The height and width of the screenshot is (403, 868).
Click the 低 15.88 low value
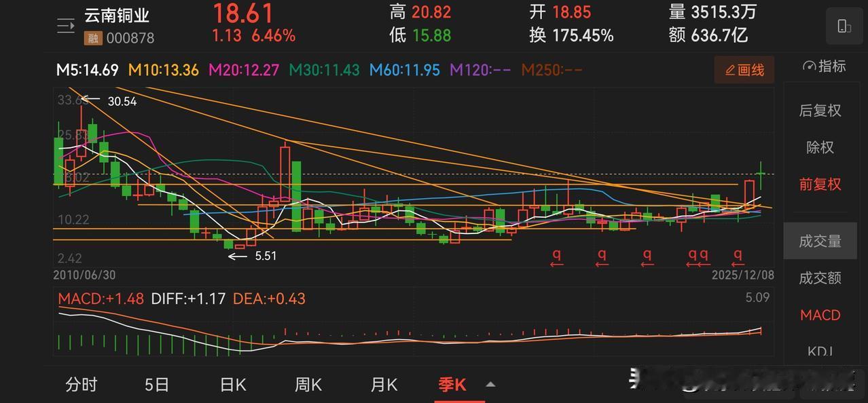pyautogui.click(x=420, y=35)
